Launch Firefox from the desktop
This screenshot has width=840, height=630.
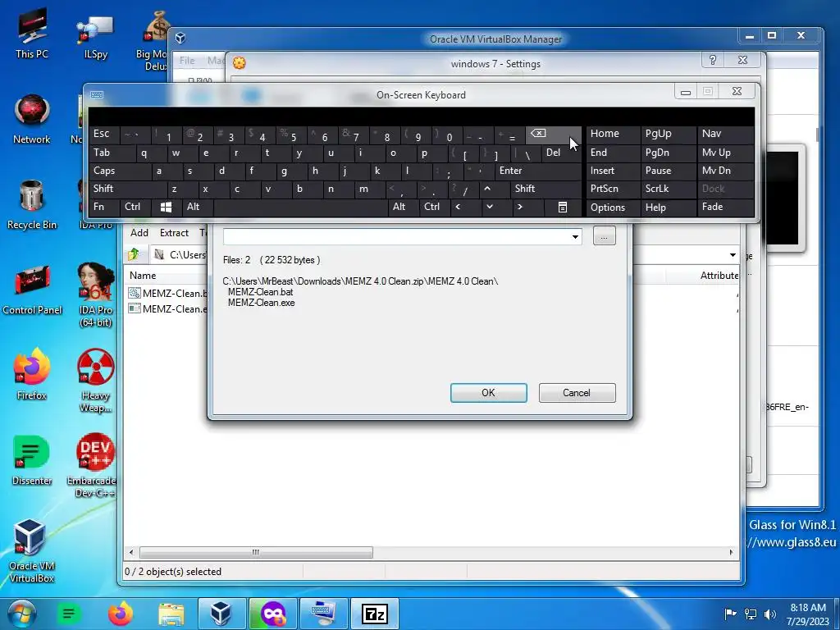click(32, 375)
